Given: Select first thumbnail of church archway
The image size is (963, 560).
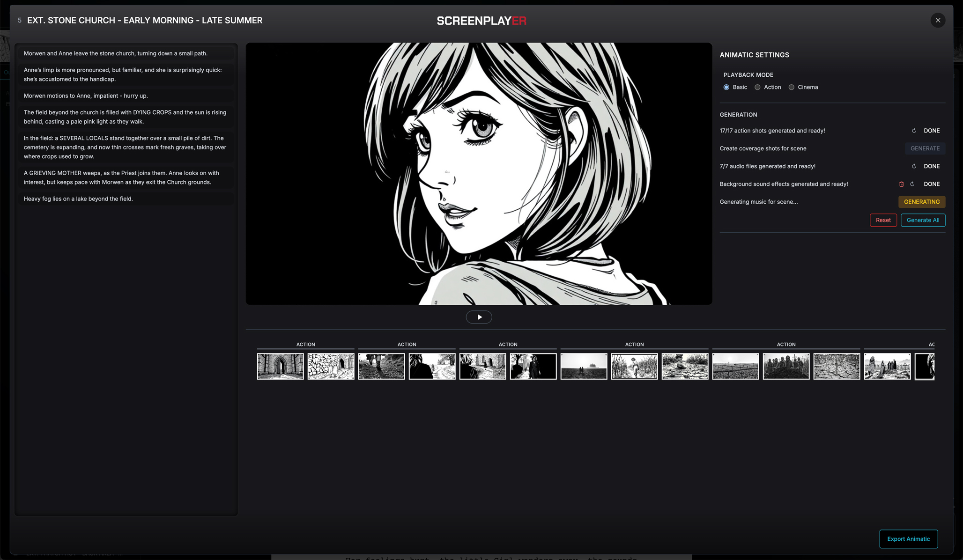Looking at the screenshot, I should point(280,366).
